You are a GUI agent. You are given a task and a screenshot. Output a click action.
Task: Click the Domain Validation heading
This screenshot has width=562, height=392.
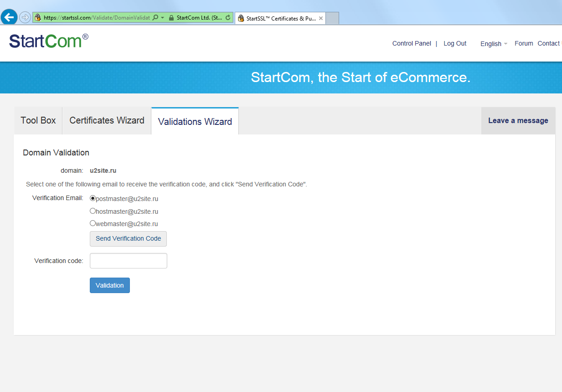tap(56, 153)
